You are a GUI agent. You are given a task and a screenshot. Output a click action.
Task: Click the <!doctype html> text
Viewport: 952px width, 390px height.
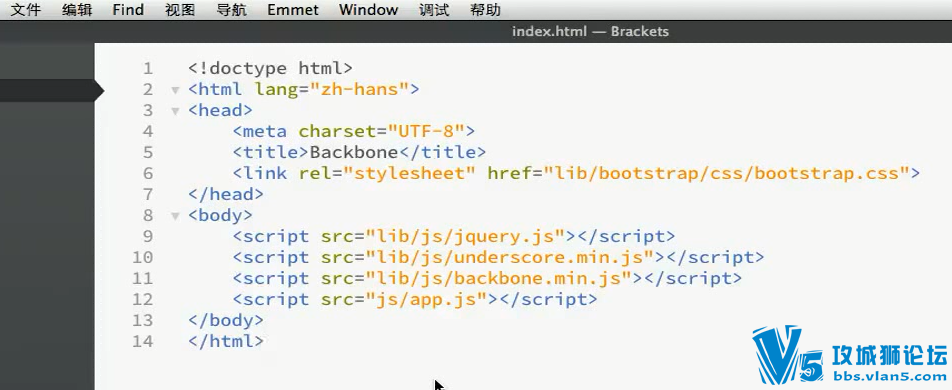270,68
